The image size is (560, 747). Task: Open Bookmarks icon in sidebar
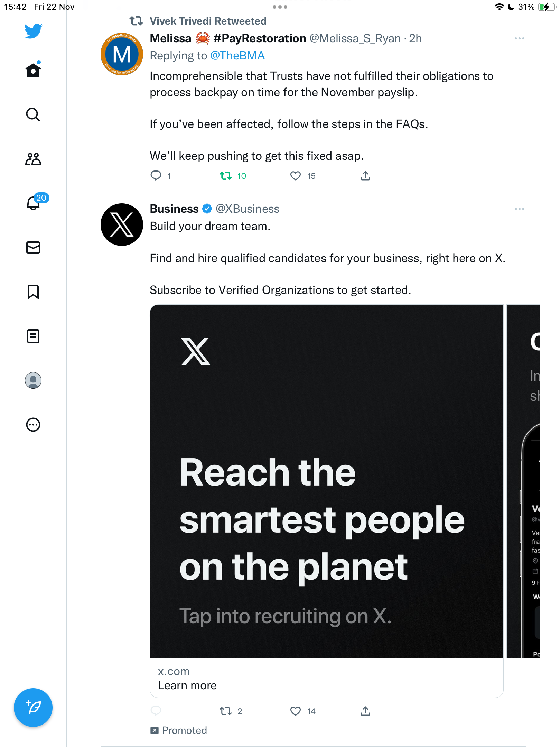(x=33, y=292)
